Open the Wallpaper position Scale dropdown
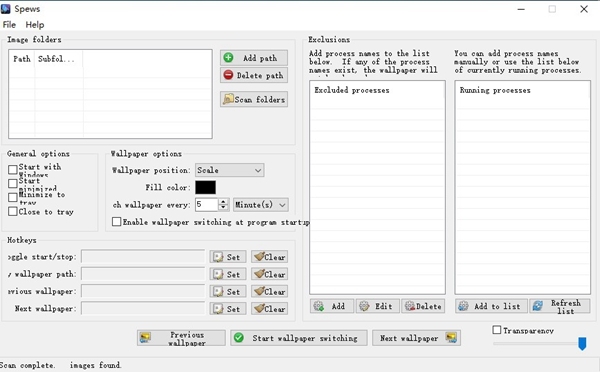The image size is (600, 372). [230, 170]
